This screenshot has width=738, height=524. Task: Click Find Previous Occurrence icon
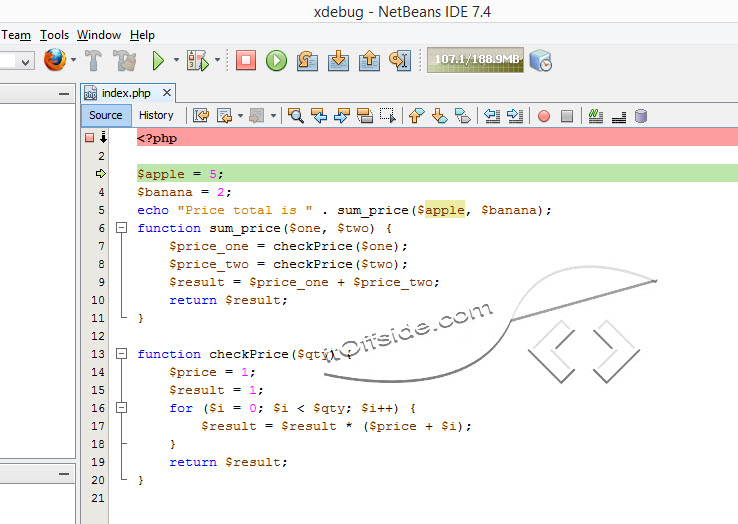pyautogui.click(x=319, y=115)
